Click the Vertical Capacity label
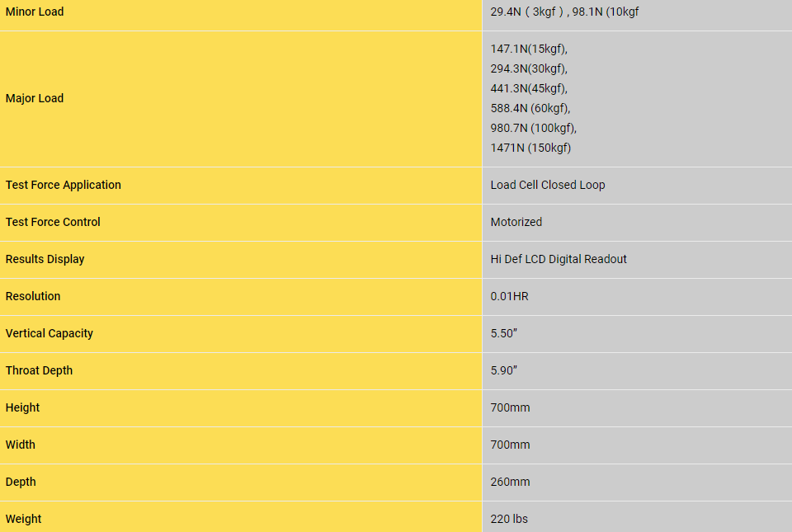This screenshot has height=532, width=792. click(49, 333)
